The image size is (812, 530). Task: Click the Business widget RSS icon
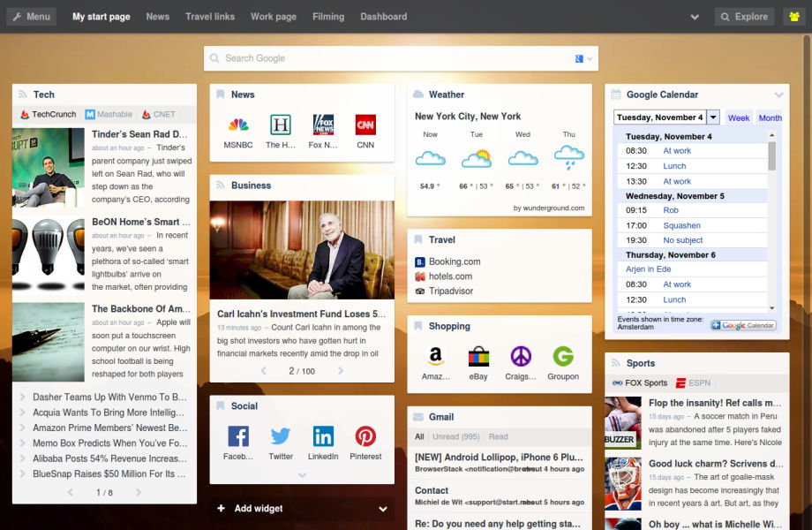click(x=220, y=185)
